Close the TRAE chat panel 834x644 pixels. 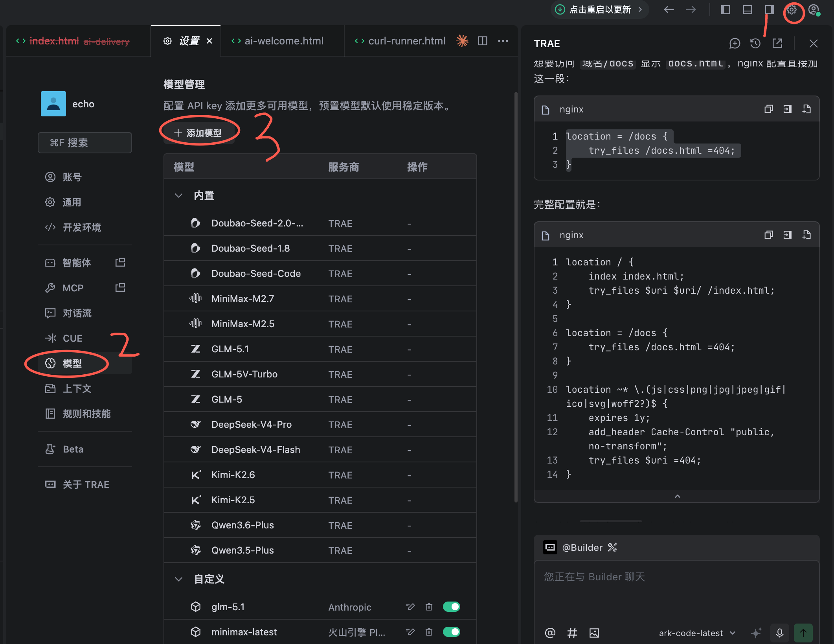(814, 43)
